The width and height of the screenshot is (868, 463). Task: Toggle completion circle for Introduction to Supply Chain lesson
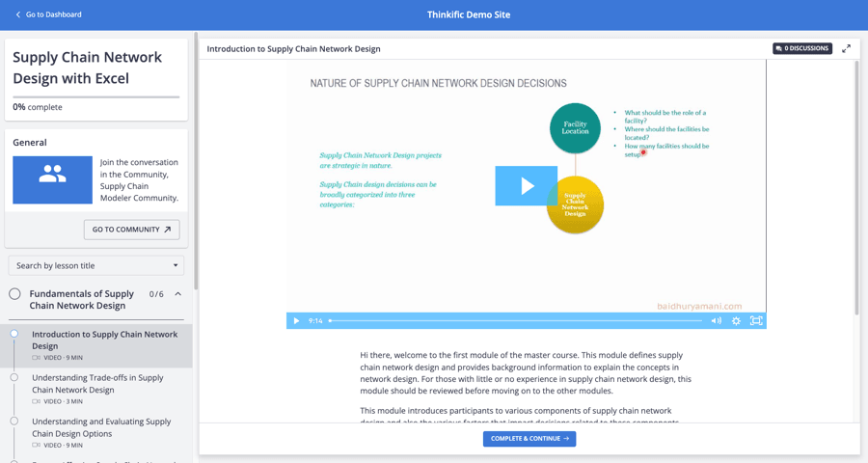14,334
